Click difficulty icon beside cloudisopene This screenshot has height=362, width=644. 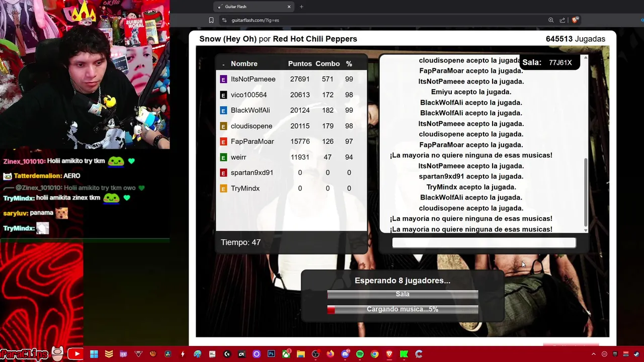(x=223, y=126)
